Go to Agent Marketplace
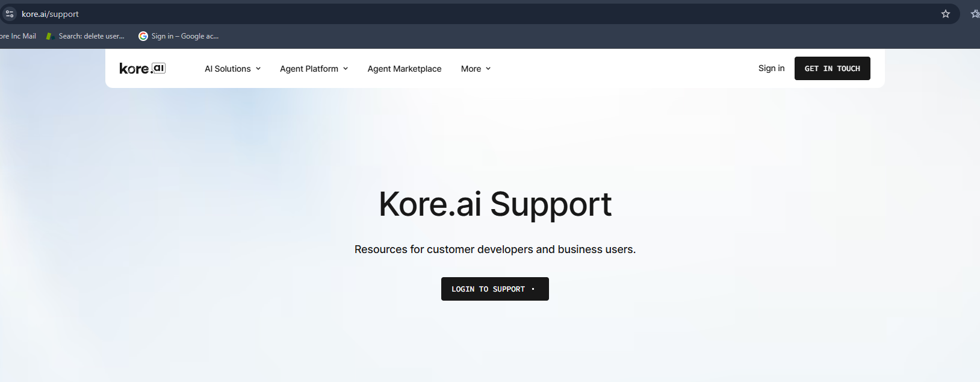The height and width of the screenshot is (382, 980). (405, 69)
